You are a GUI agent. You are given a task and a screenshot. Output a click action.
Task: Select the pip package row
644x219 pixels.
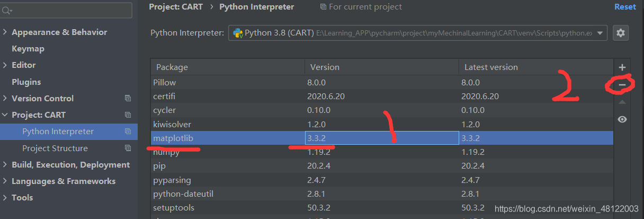click(x=382, y=166)
